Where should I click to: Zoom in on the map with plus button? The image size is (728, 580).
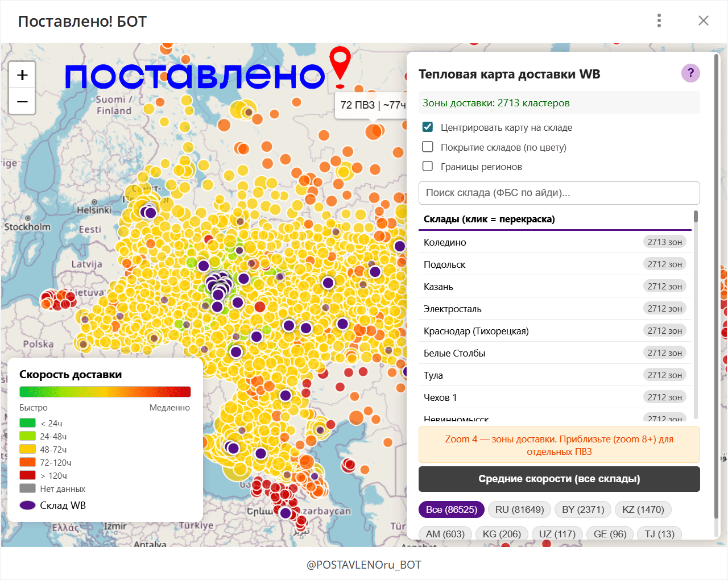[22, 75]
